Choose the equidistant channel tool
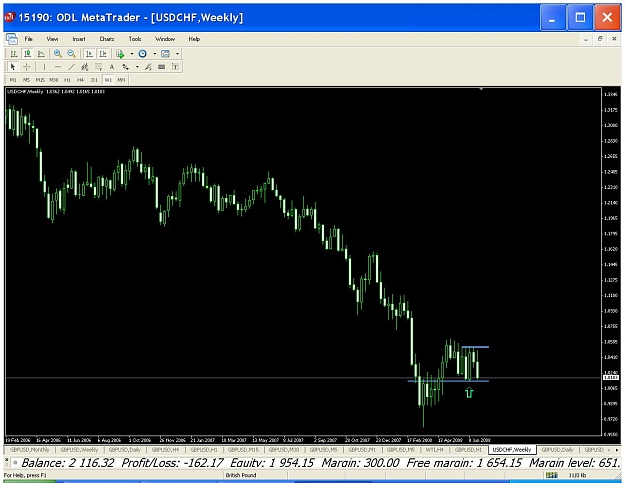 [x=85, y=67]
